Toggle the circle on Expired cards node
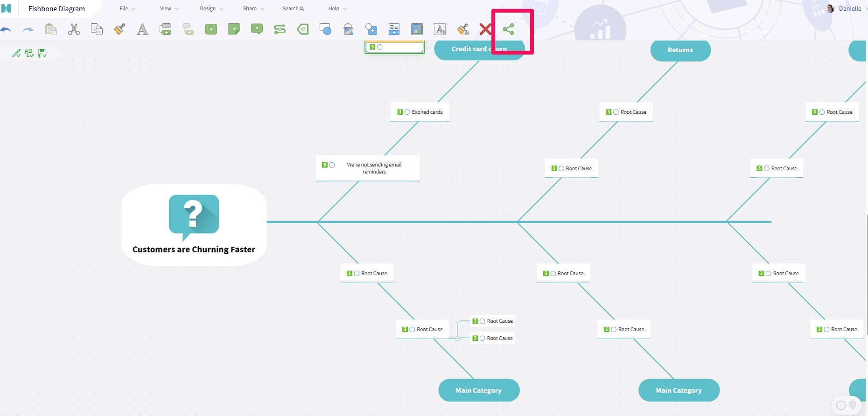868x416 pixels. (407, 112)
